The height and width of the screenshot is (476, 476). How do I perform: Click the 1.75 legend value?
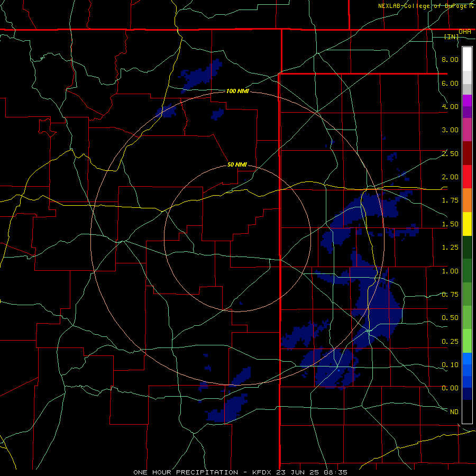pyautogui.click(x=450, y=200)
